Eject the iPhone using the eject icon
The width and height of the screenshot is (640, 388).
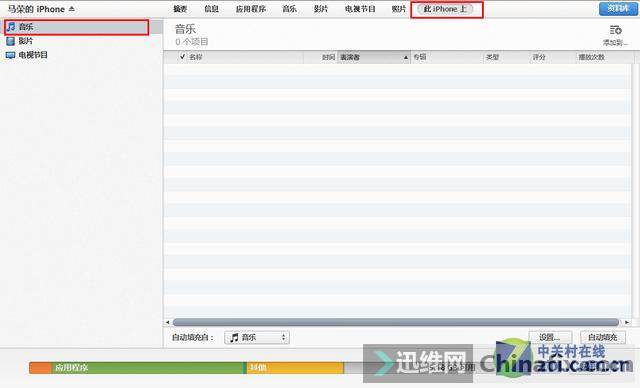click(72, 9)
